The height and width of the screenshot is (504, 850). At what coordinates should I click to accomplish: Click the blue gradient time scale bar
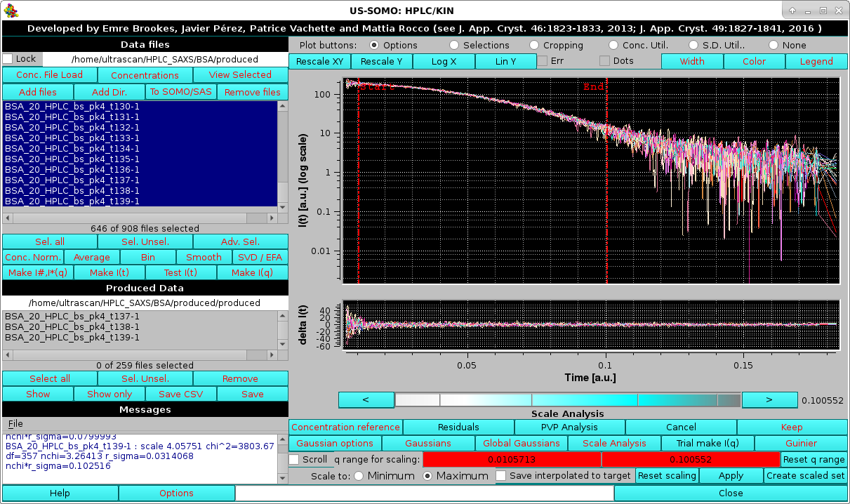[x=568, y=399]
